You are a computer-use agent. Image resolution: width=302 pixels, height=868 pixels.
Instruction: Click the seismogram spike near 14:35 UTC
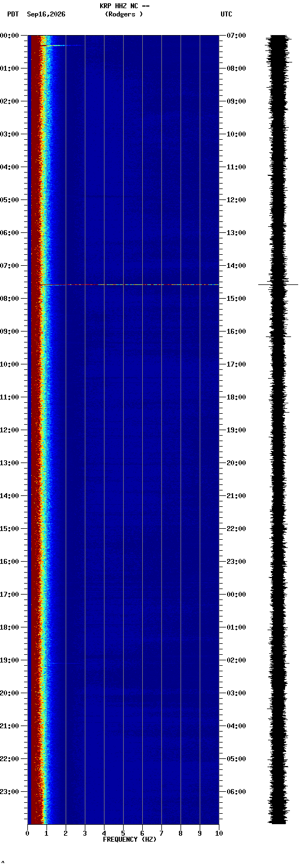click(278, 284)
